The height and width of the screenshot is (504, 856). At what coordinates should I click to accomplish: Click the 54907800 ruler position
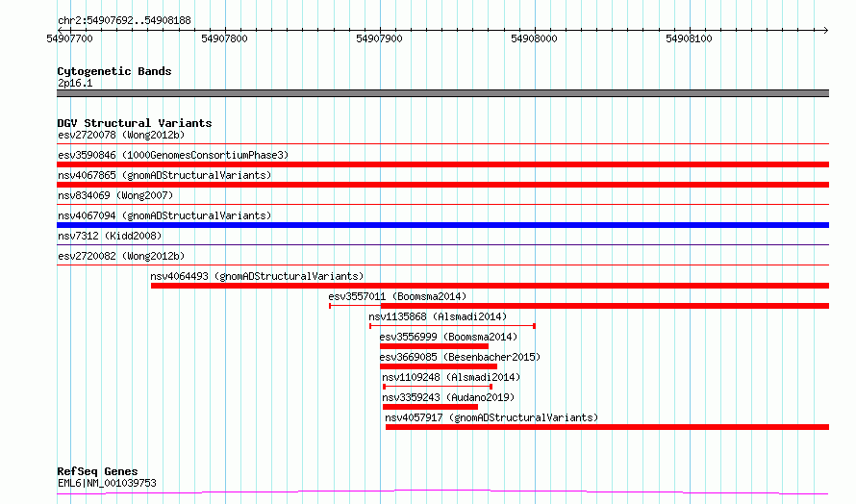click(224, 38)
